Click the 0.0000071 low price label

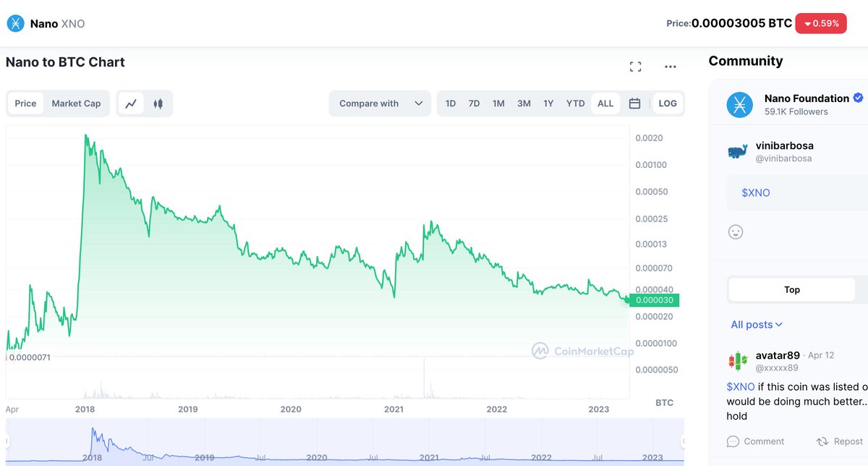(30, 357)
